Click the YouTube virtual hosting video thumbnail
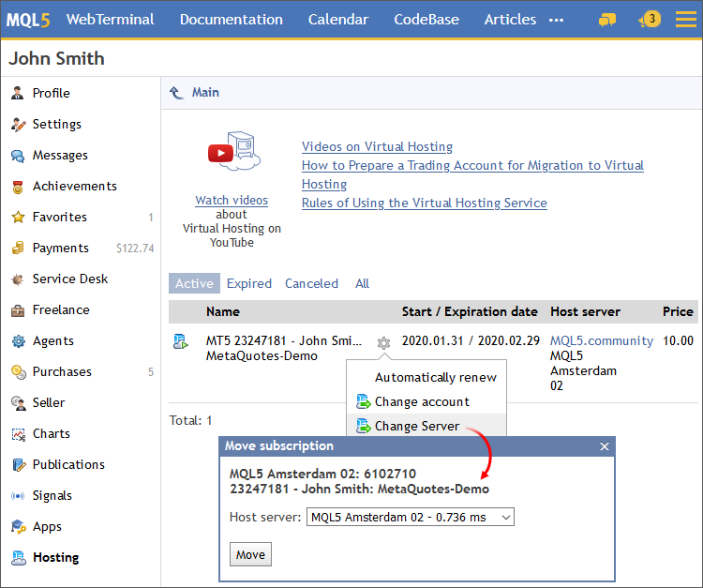The height and width of the screenshot is (588, 703). pyautogui.click(x=234, y=152)
